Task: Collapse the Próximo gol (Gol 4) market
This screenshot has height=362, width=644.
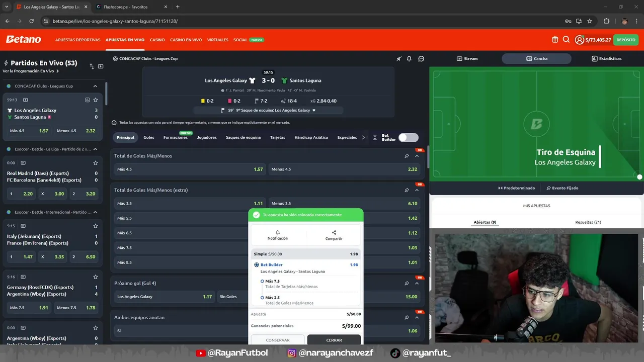Action: [417, 283]
